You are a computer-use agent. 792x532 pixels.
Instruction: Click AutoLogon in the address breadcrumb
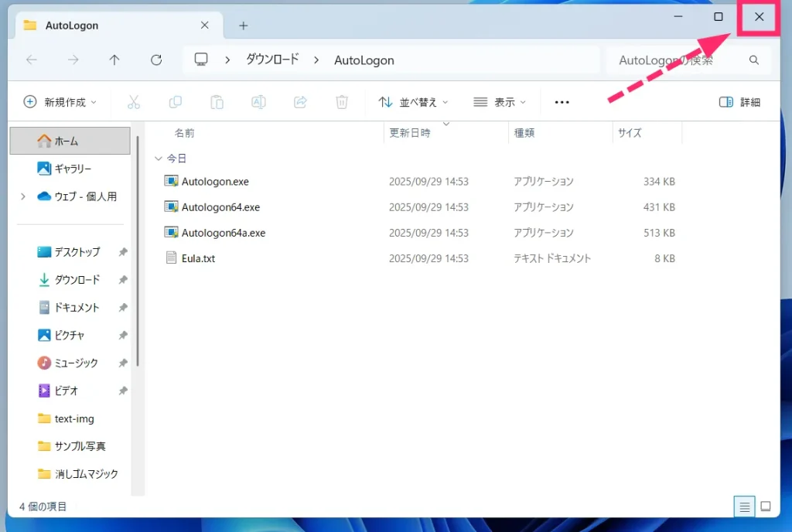pos(364,60)
